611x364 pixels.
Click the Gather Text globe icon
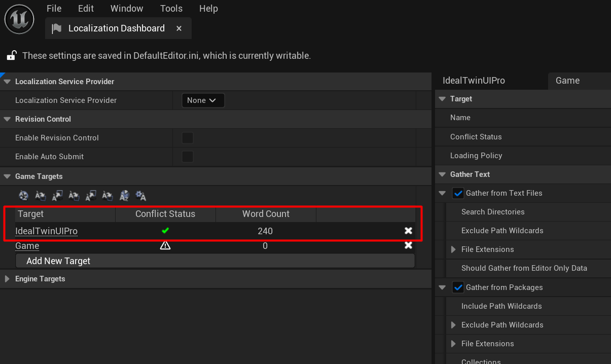tap(23, 196)
